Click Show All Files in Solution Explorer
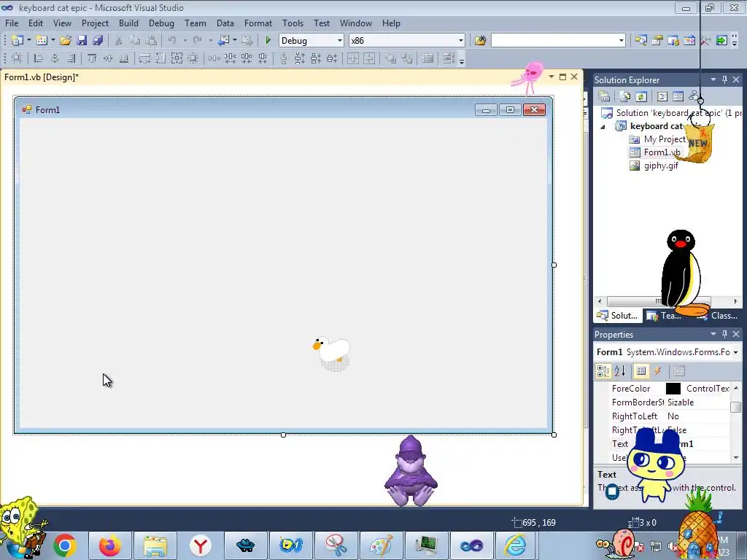This screenshot has width=747, height=560. 625,97
